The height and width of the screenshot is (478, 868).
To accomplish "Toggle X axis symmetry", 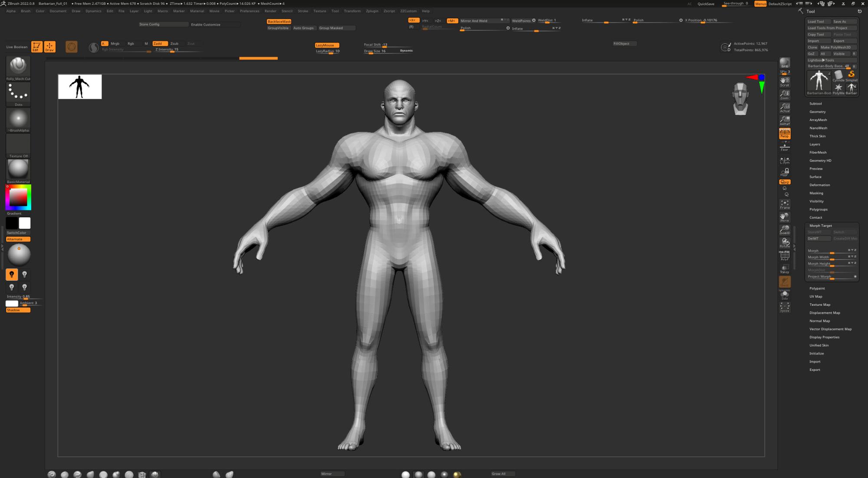I will 413,20.
